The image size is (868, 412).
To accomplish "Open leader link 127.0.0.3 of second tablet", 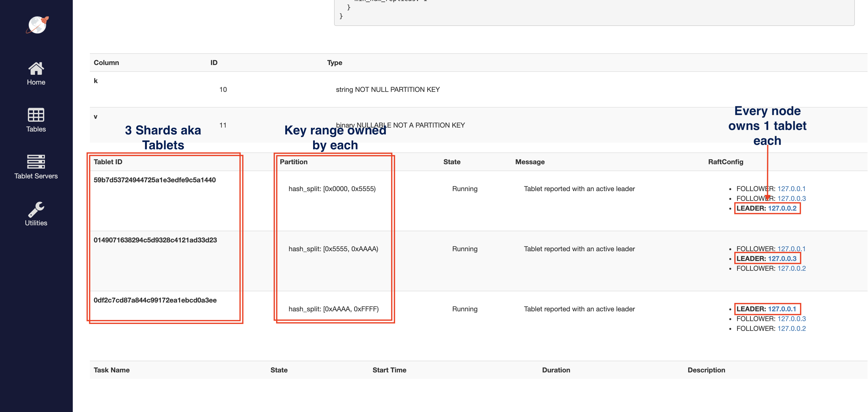I will (x=782, y=259).
